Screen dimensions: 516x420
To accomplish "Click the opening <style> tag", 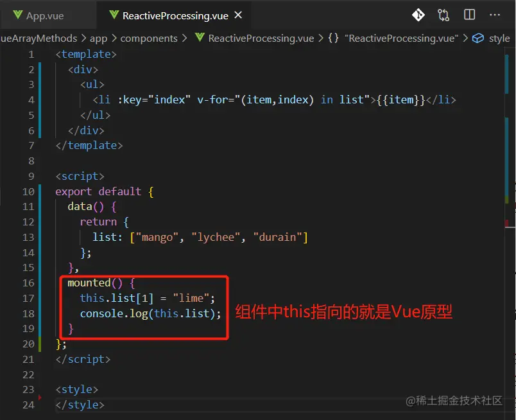I will click(76, 390).
